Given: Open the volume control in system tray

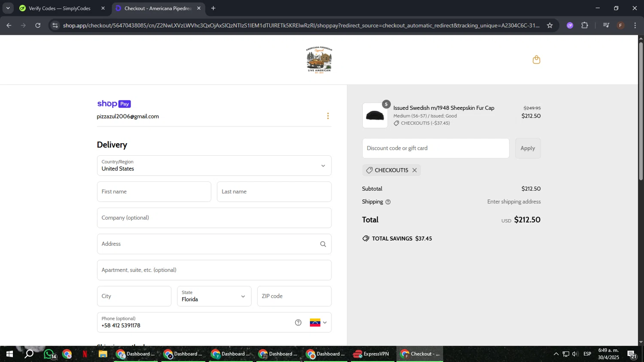Looking at the screenshot, I should coord(575,354).
